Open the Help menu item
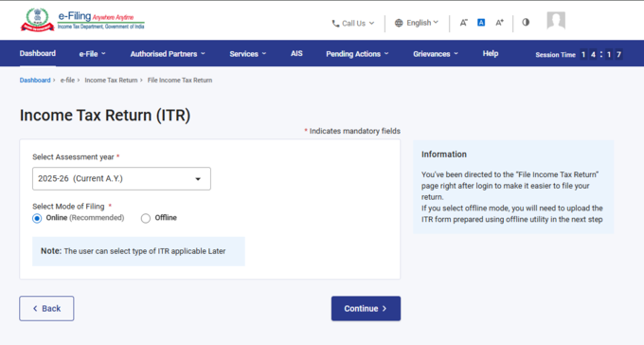Image resolution: width=644 pixels, height=345 pixels. (491, 53)
